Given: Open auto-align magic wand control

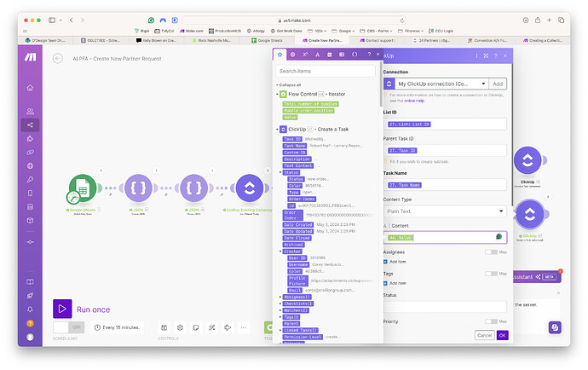Looking at the screenshot, I should [x=212, y=327].
